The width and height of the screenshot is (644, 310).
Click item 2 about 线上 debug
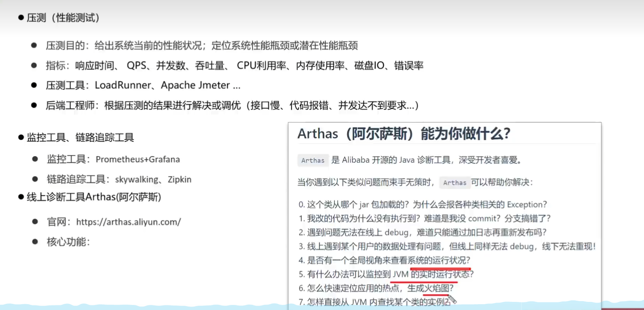(422, 232)
